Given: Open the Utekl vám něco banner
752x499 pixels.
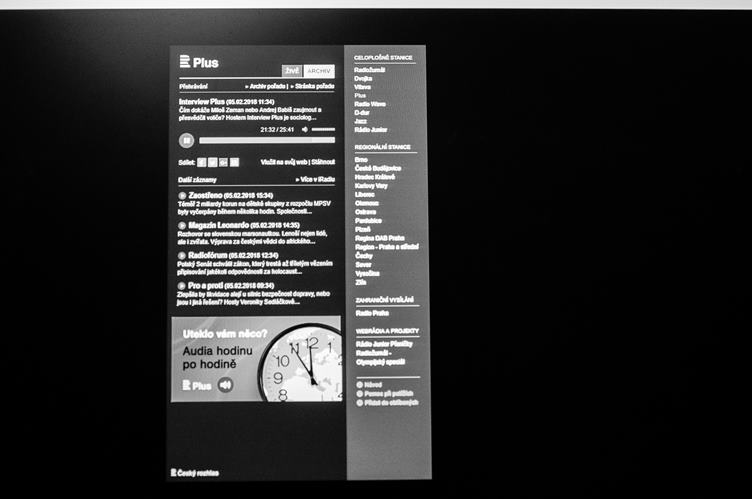Looking at the screenshot, I should point(257,359).
